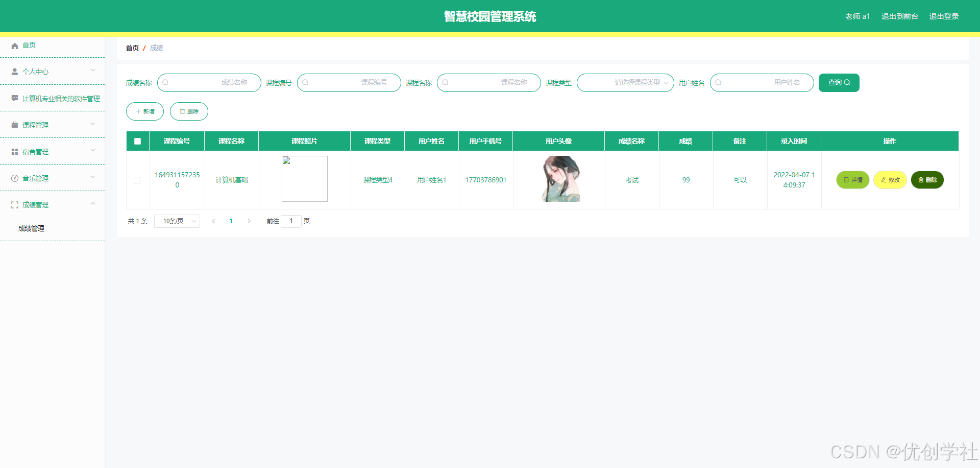Click 退出到前台 in the header

coord(900,16)
